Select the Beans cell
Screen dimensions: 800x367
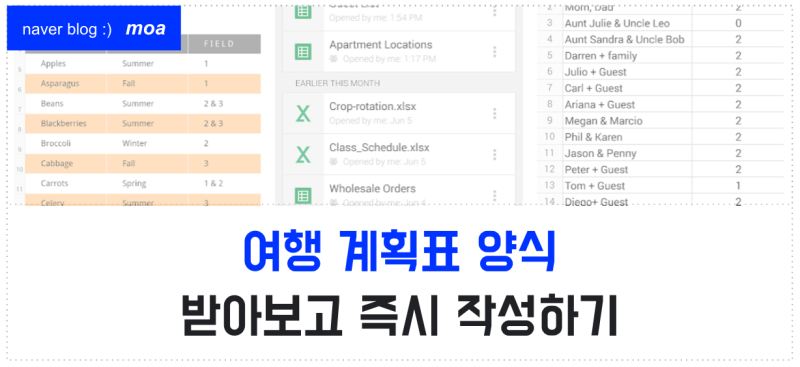pos(66,104)
